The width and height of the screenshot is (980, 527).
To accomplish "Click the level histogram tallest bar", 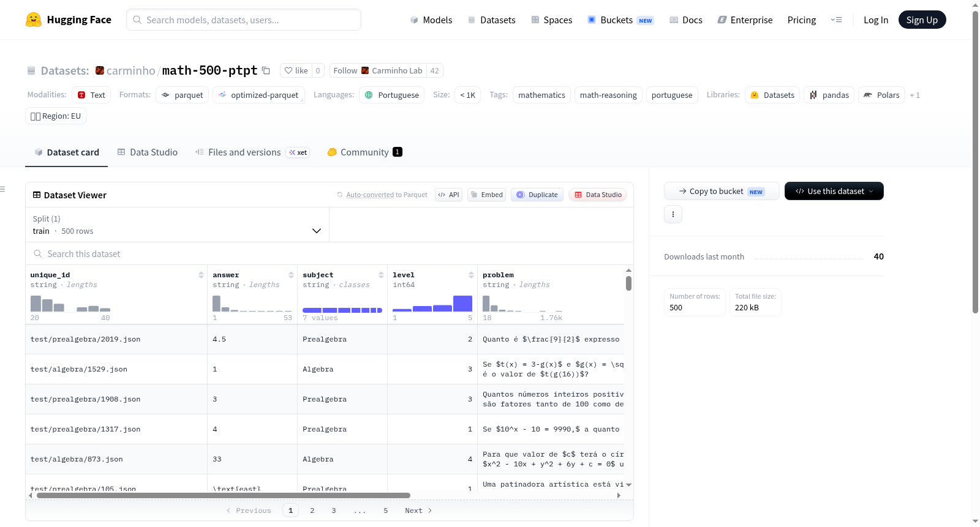I will click(462, 304).
